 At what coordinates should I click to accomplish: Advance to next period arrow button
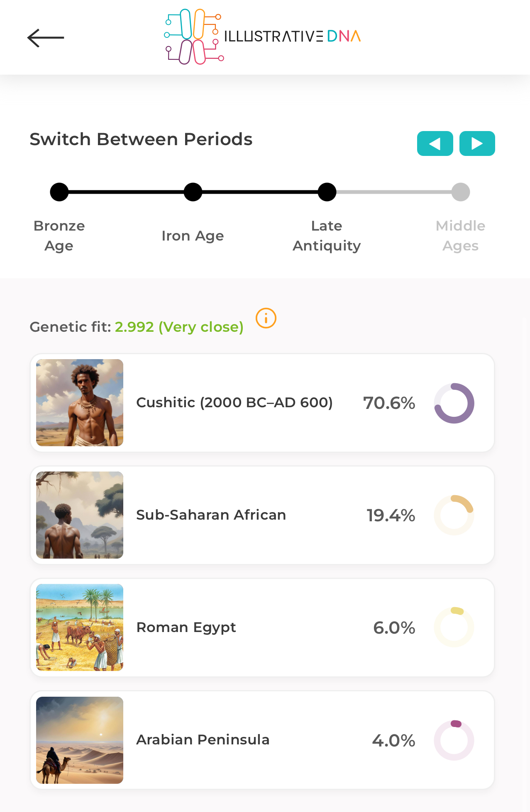(x=477, y=143)
